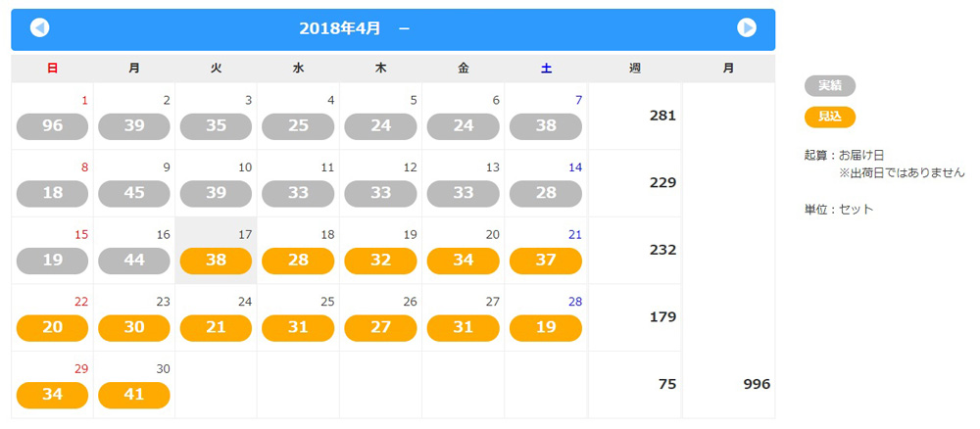Viewport: 980px width, 429px height.
Task: Select the gray 96 pill on April 1
Action: click(x=53, y=126)
